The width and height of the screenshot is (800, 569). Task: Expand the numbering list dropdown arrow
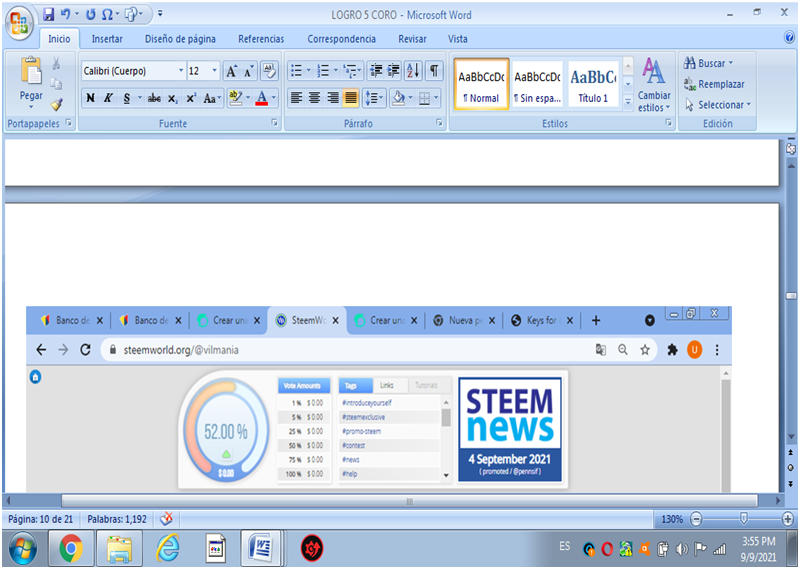pos(336,70)
